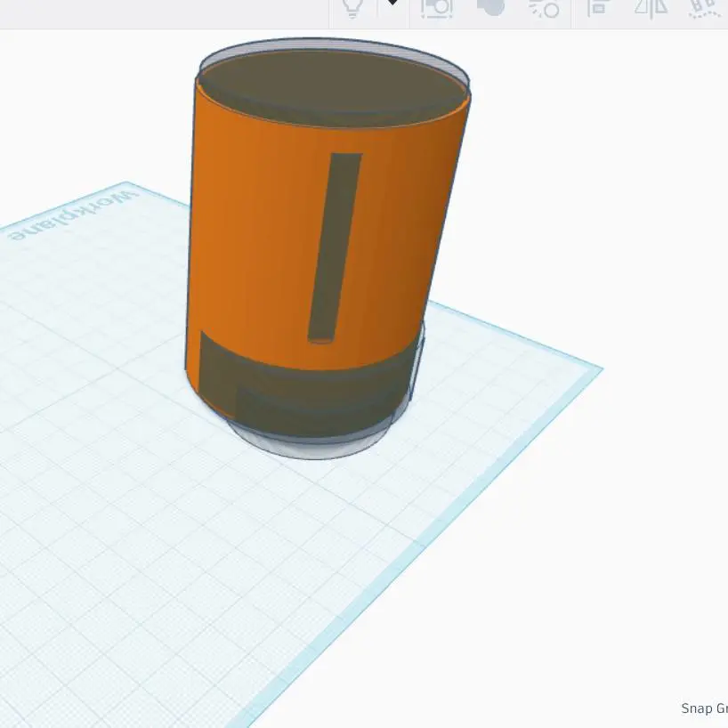Click the Group shapes toolbar icon
Viewport: 728px width, 728px height.
tap(436, 8)
